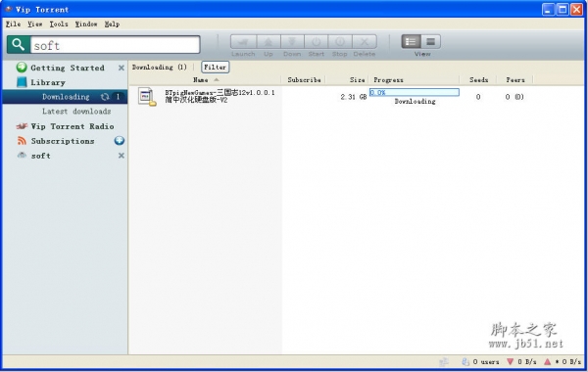The image size is (588, 372).
Task: Click the green search magnifier icon
Action: click(x=19, y=45)
